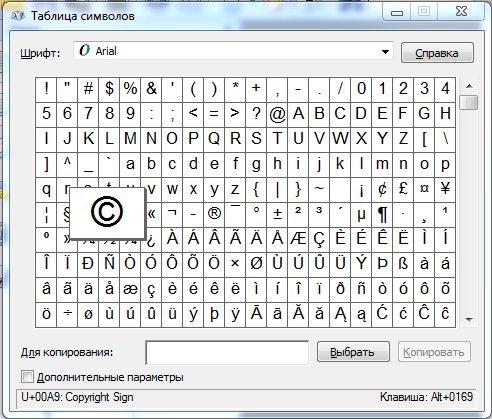Select the Æ ligature capital character

pos(298,239)
